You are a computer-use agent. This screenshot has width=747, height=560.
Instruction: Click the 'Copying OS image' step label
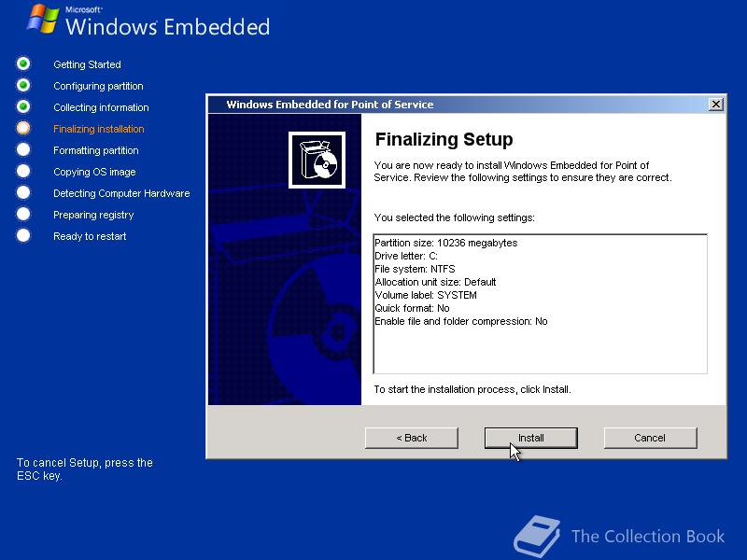click(94, 172)
